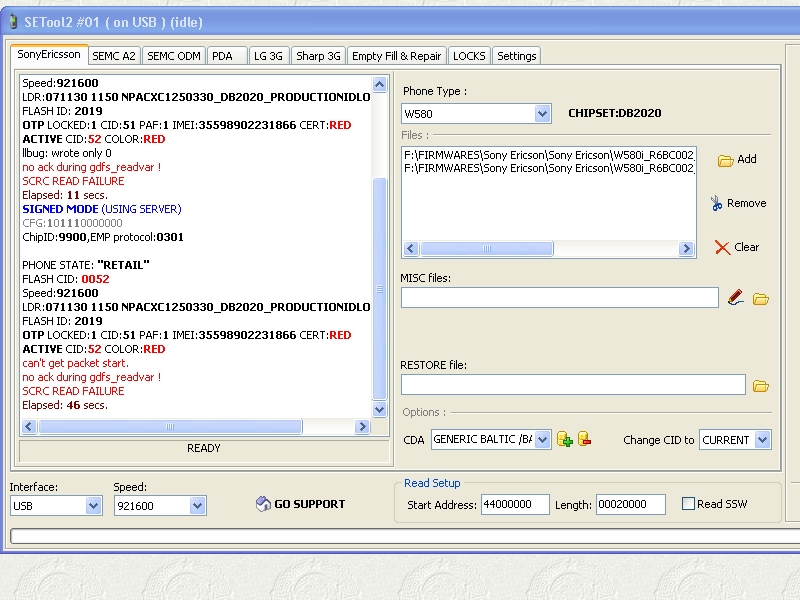The image size is (800, 600).
Task: Click the Add files folder icon
Action: point(725,161)
